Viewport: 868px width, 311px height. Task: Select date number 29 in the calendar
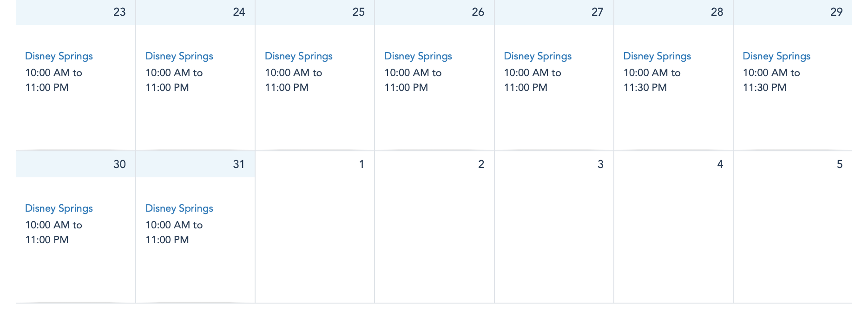[x=836, y=12]
